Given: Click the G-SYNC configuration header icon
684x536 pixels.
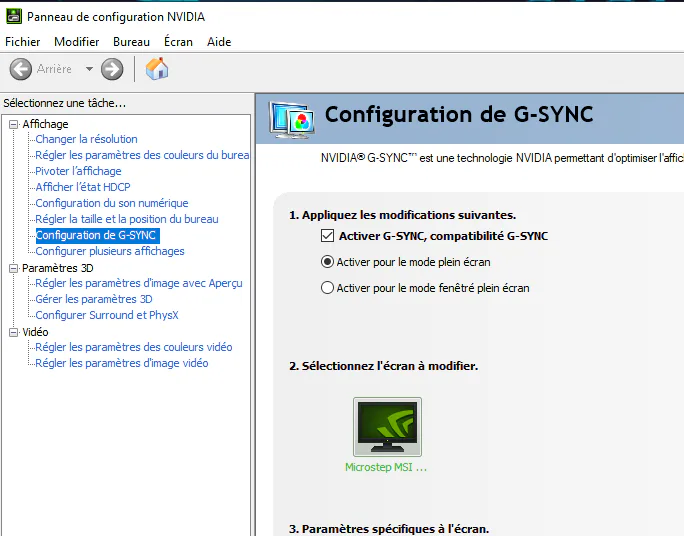Looking at the screenshot, I should pyautogui.click(x=291, y=119).
